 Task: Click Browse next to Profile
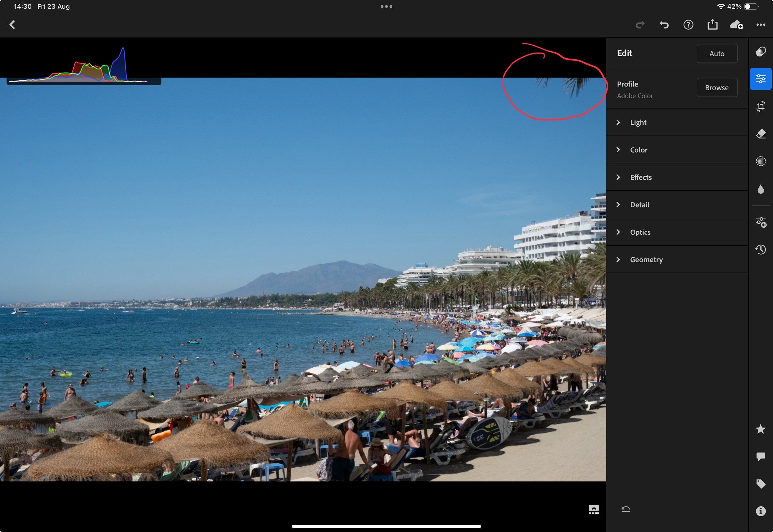717,88
